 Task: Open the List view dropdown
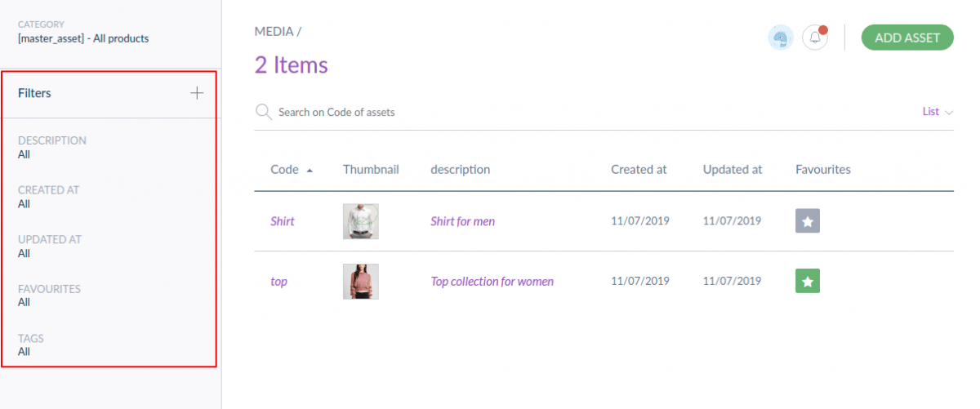[x=938, y=112]
